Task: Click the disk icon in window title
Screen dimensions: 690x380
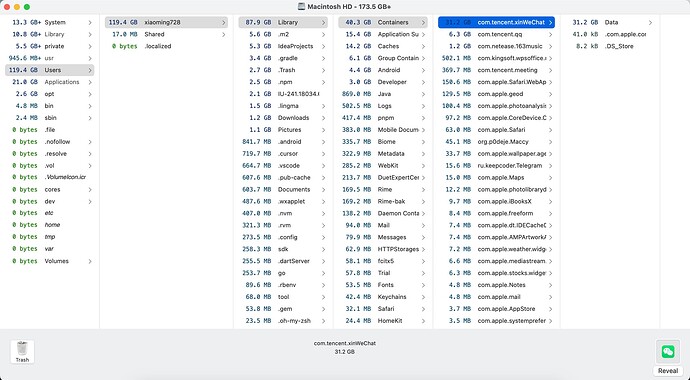Action: point(301,7)
